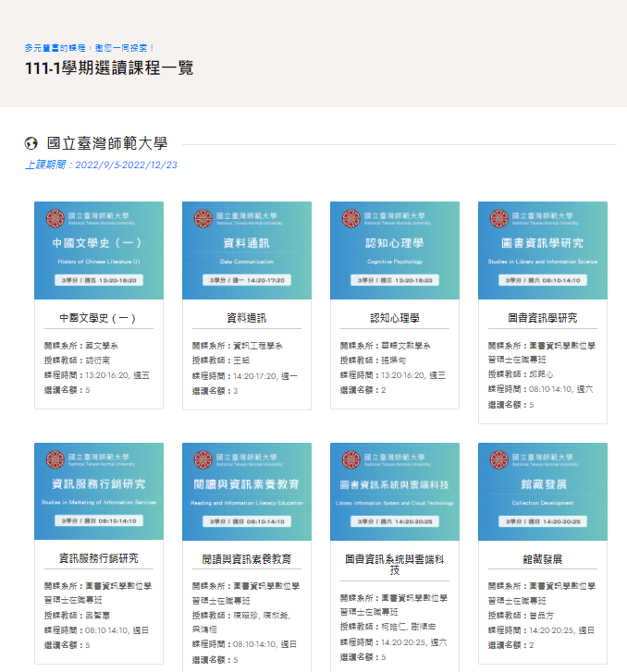Click the 資訊服務行銷研究 card title
This screenshot has width=627, height=672.
[99, 558]
